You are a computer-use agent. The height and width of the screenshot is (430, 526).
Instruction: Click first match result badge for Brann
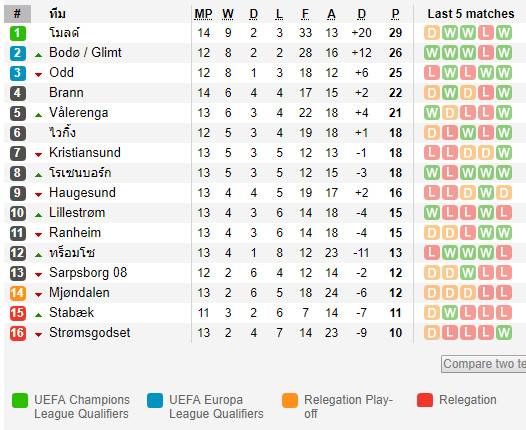pyautogui.click(x=432, y=93)
